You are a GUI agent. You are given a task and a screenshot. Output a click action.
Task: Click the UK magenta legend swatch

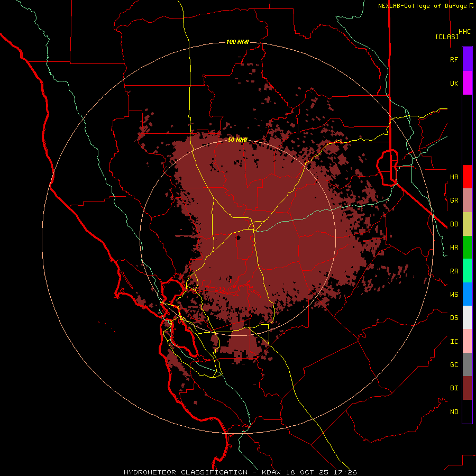point(467,83)
